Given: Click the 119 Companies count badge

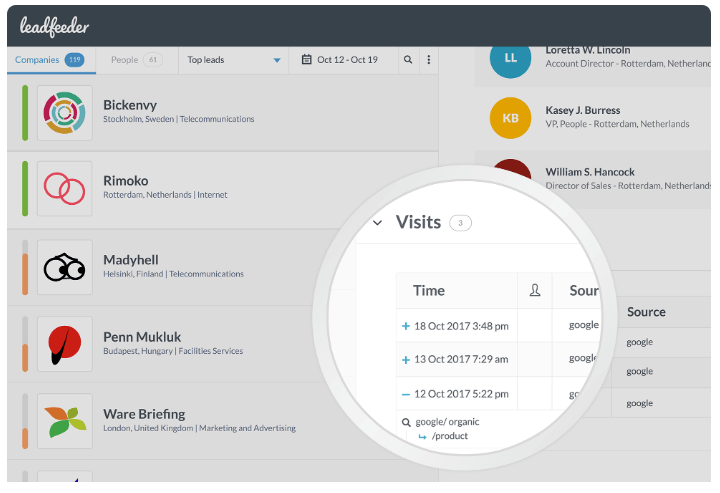Looking at the screenshot, I should [74, 60].
